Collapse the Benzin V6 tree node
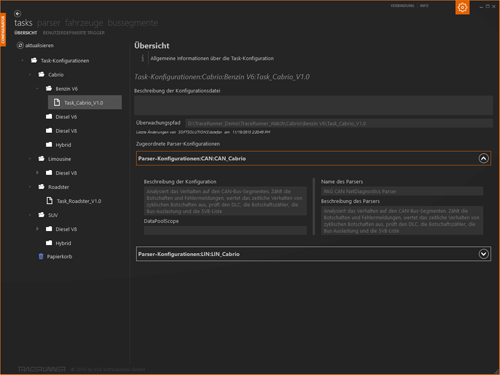Image resolution: width=500 pixels, height=375 pixels. pos(37,89)
